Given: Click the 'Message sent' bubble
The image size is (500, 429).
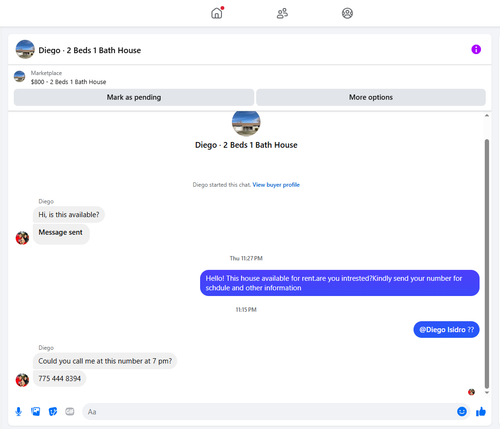Looking at the screenshot, I should [61, 234].
